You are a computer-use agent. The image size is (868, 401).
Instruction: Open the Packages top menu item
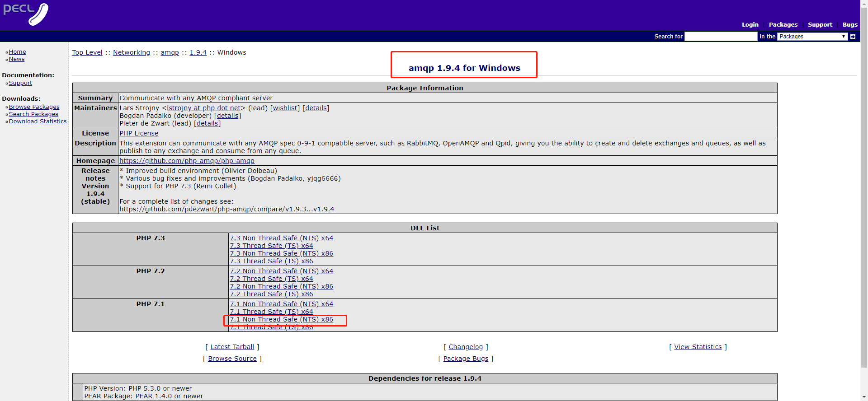783,25
